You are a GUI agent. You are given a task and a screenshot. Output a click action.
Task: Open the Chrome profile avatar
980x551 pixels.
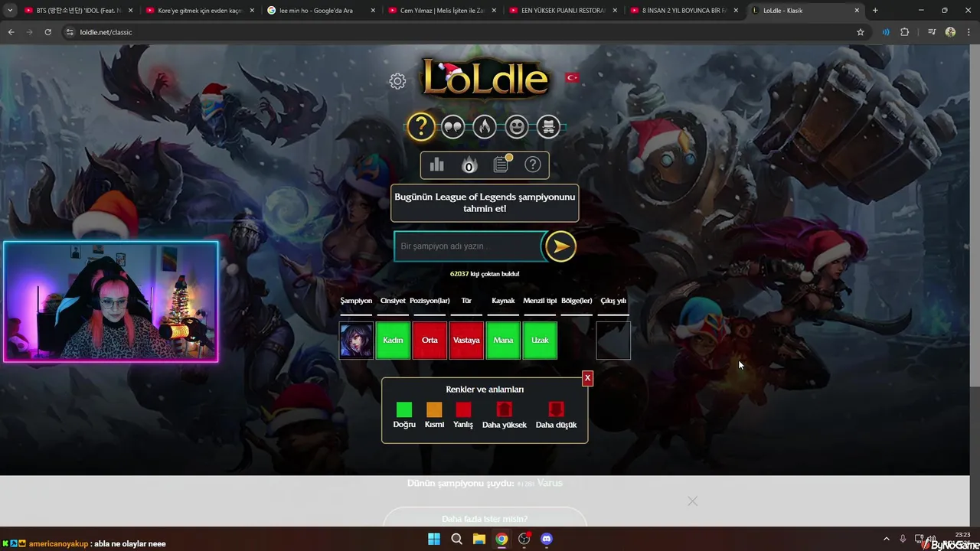click(x=950, y=32)
